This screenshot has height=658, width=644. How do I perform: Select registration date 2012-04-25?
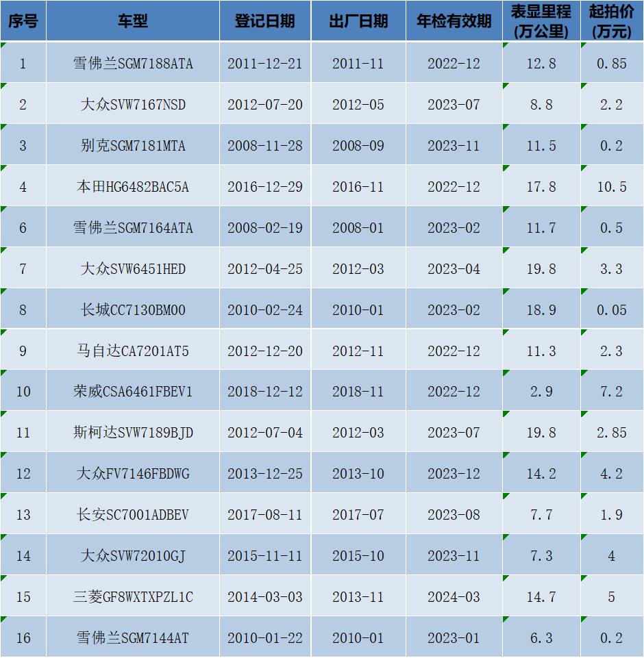[x=265, y=268]
